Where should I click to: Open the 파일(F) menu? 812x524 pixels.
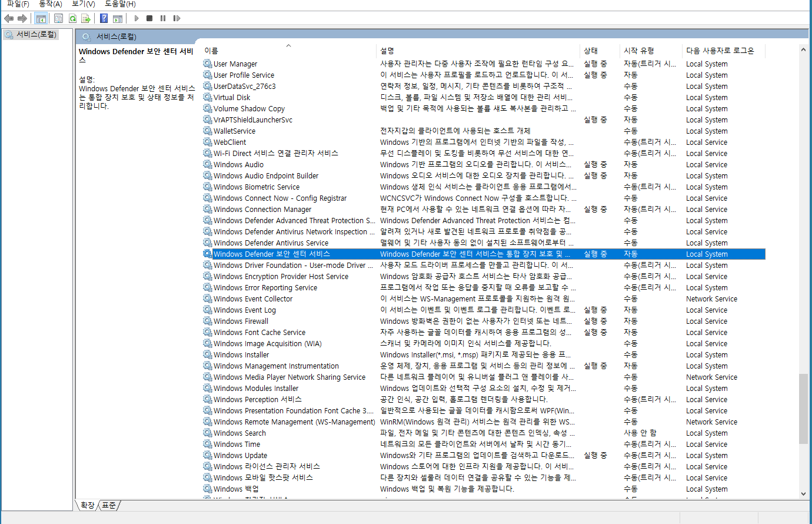click(x=18, y=4)
